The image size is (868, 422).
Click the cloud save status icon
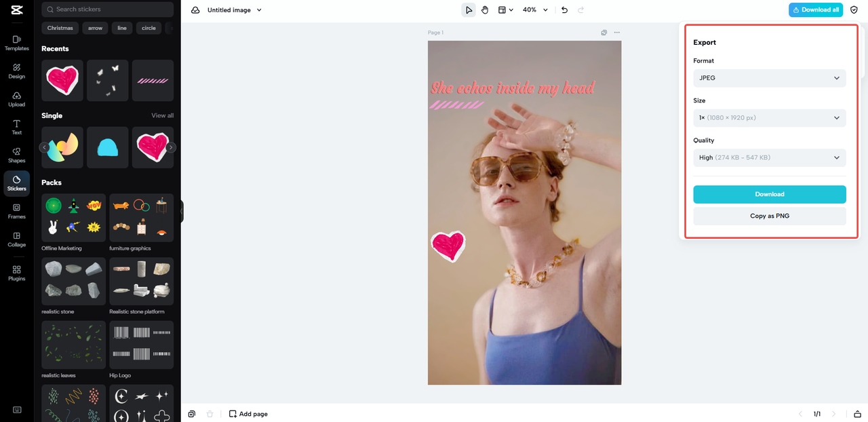click(195, 10)
